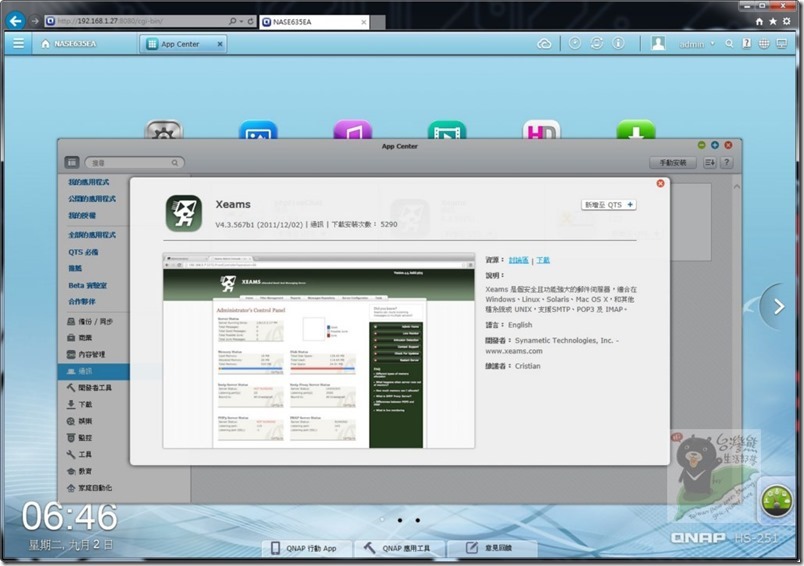Open the Music Station desktop icon

click(x=352, y=130)
